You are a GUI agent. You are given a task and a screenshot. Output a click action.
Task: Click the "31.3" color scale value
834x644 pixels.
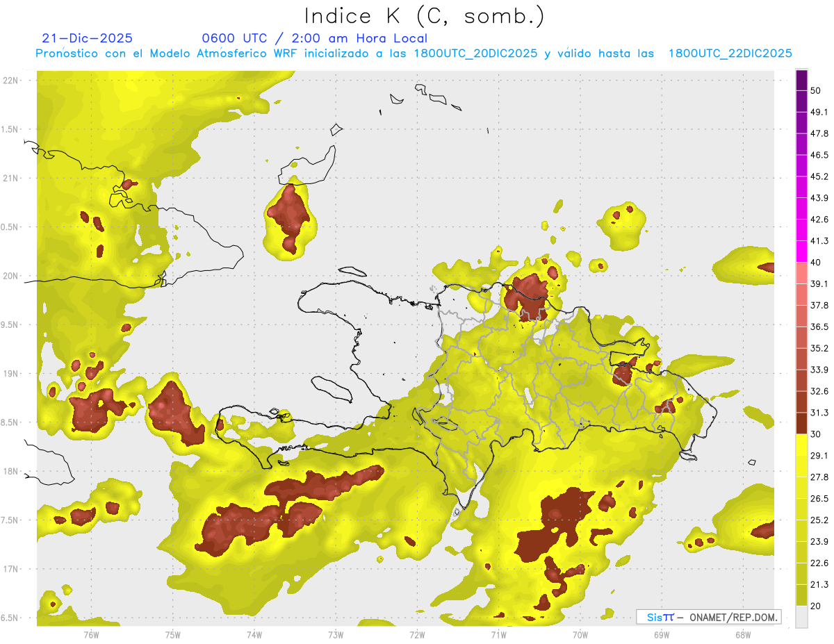click(819, 413)
